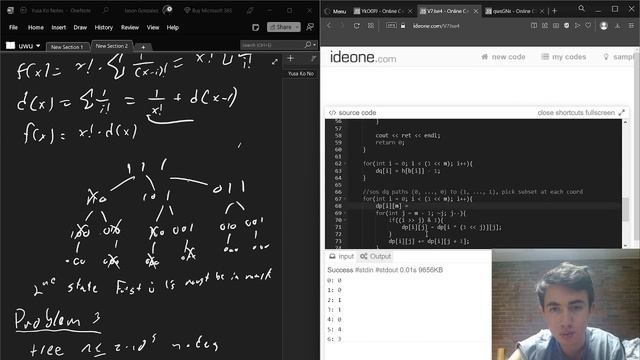This screenshot has width=640, height=360.
Task: Open a new browser tab with plus
Action: 554,11
